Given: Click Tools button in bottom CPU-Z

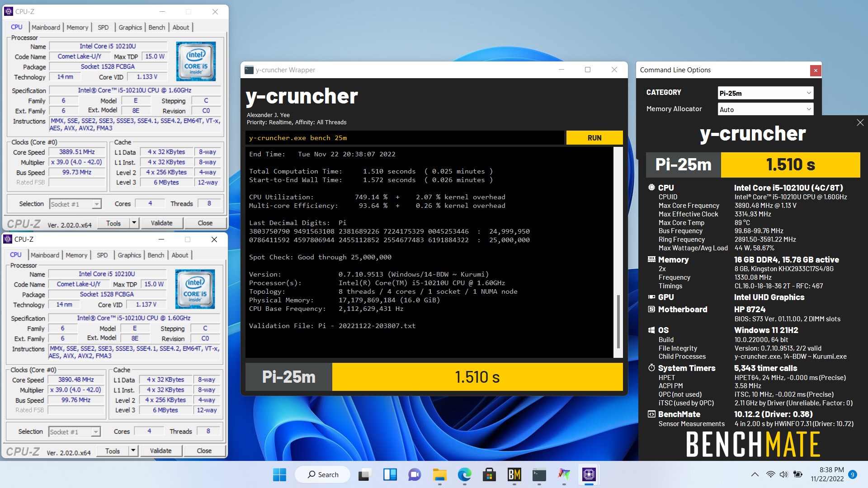Looking at the screenshot, I should click(x=113, y=450).
